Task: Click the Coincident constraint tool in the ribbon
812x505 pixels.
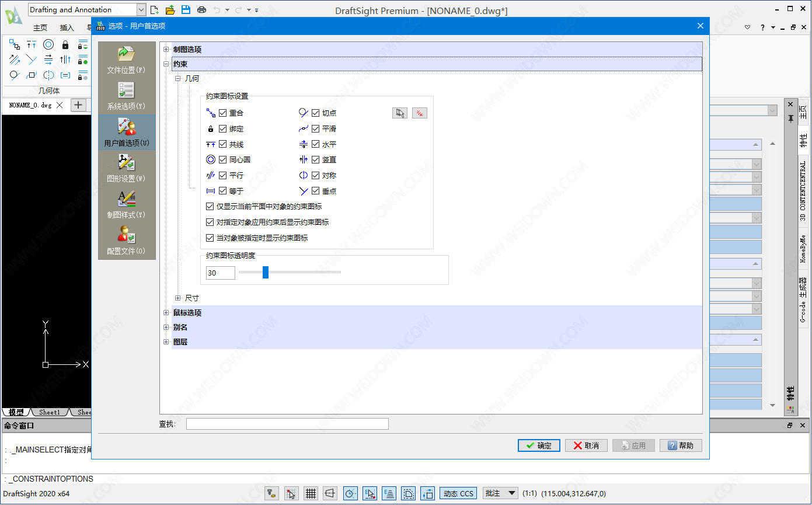Action: click(15, 44)
